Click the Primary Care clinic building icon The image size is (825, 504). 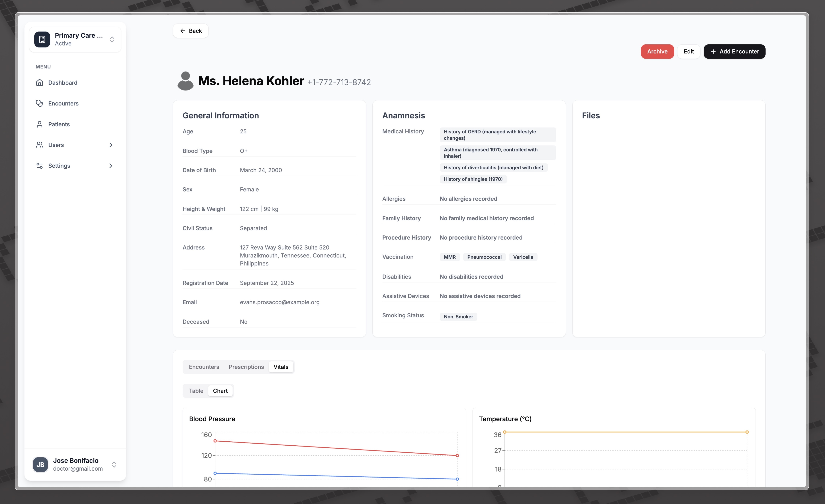point(42,39)
